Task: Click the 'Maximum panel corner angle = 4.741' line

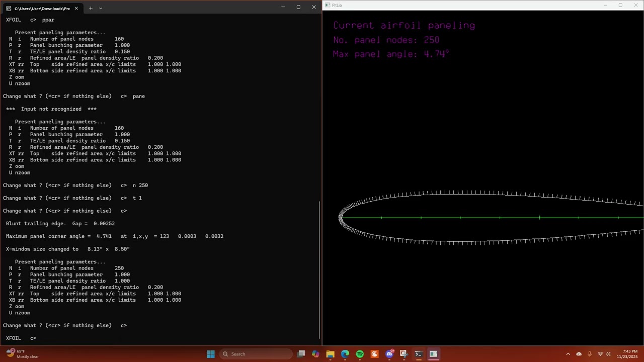Action: click(115, 236)
